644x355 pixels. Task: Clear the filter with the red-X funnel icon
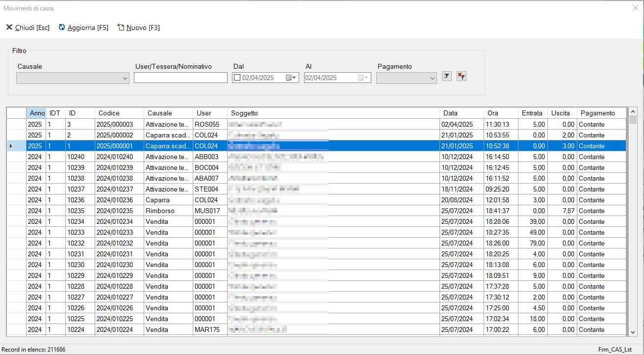461,76
